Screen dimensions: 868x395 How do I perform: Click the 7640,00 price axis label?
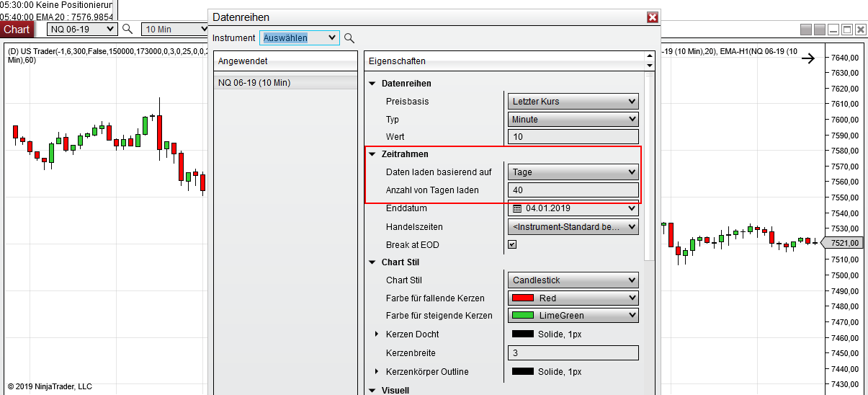pos(844,58)
